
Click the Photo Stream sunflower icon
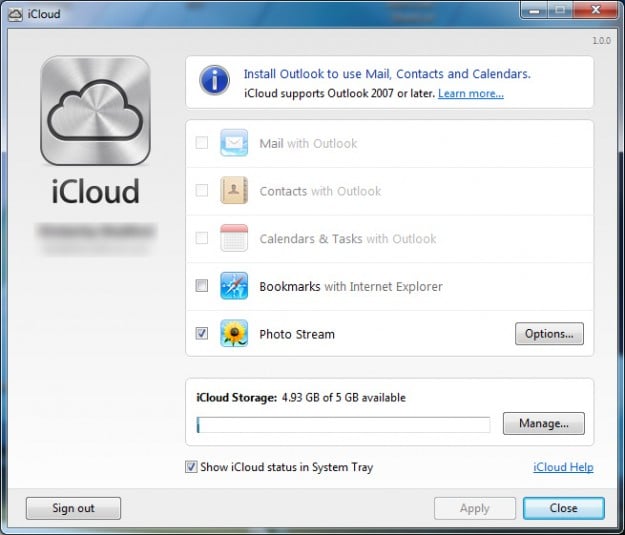click(233, 334)
